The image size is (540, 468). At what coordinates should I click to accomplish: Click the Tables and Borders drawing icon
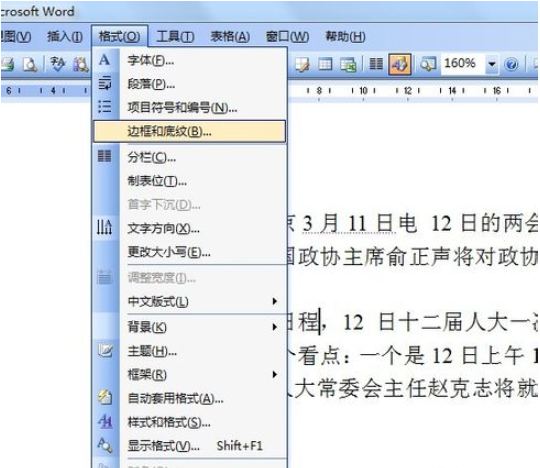coord(302,64)
